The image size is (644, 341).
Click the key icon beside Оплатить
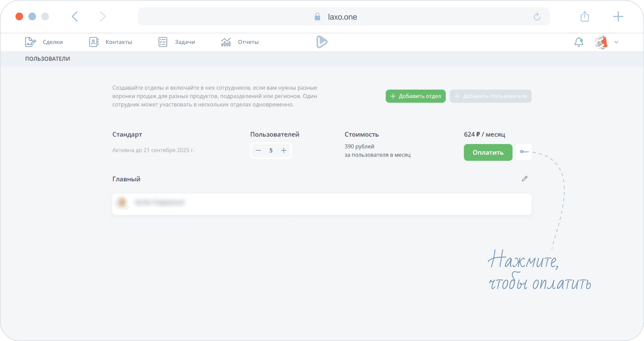click(x=524, y=152)
